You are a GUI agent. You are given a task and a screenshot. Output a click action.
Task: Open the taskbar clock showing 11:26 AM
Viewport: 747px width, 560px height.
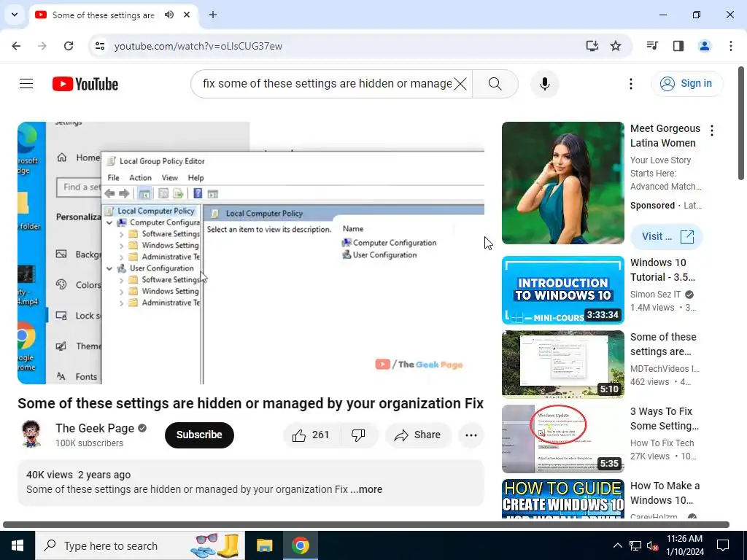point(684,545)
